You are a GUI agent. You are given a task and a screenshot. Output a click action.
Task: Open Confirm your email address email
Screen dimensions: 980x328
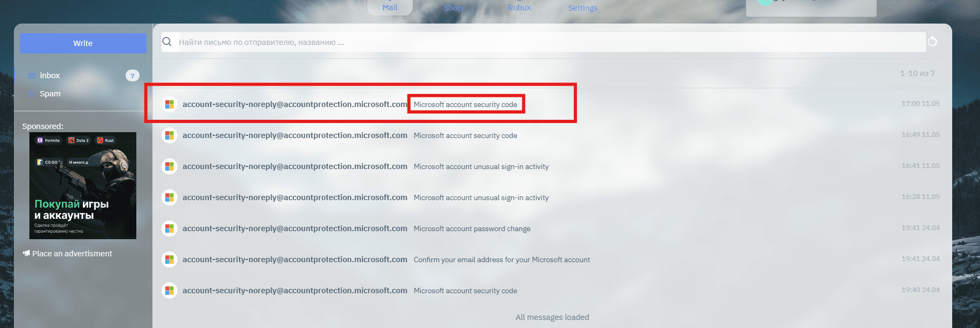pos(552,260)
